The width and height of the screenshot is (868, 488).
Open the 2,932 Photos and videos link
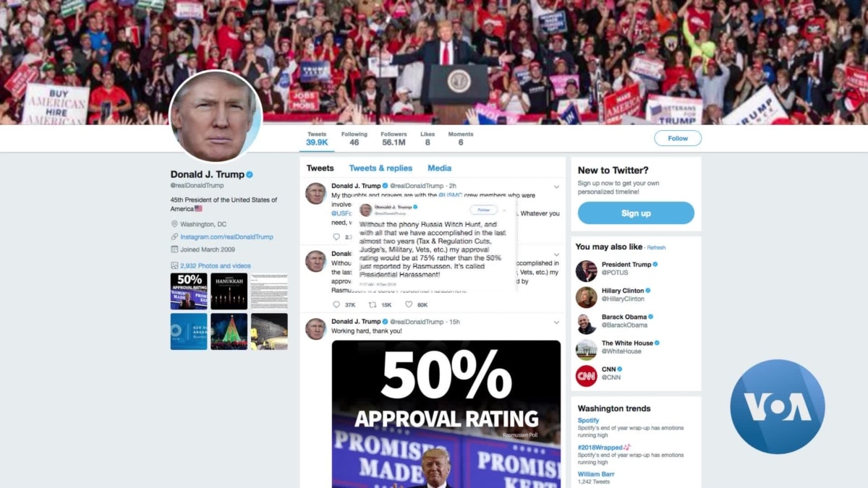tap(216, 266)
